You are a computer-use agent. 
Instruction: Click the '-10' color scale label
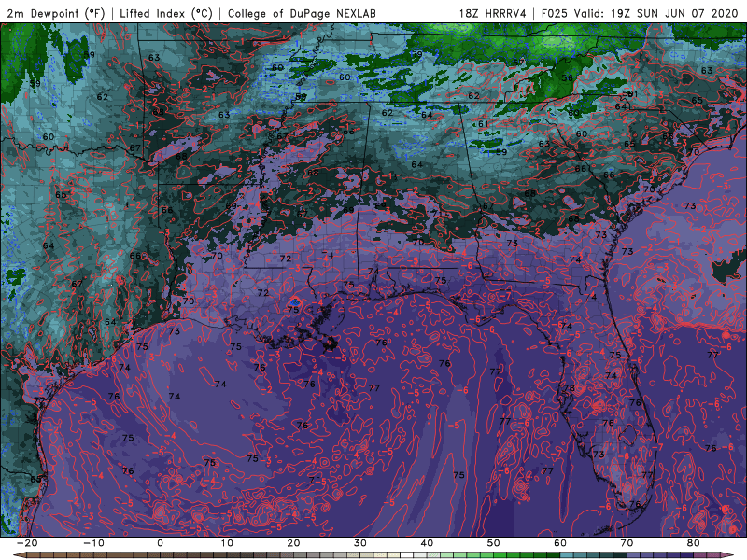click(x=93, y=543)
